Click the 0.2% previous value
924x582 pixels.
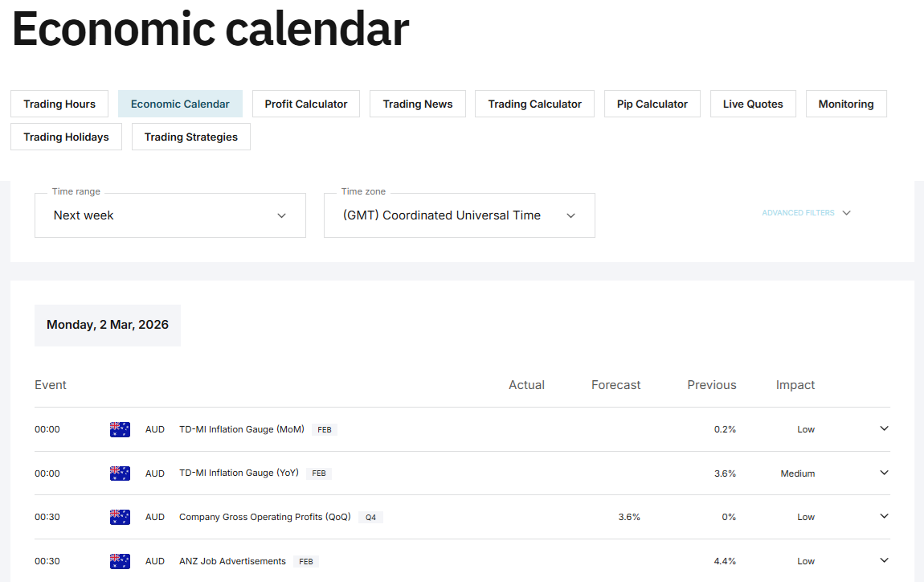[x=725, y=429]
